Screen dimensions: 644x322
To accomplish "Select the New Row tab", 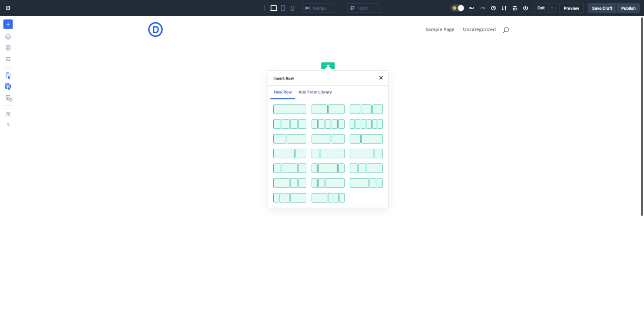I will (x=283, y=92).
